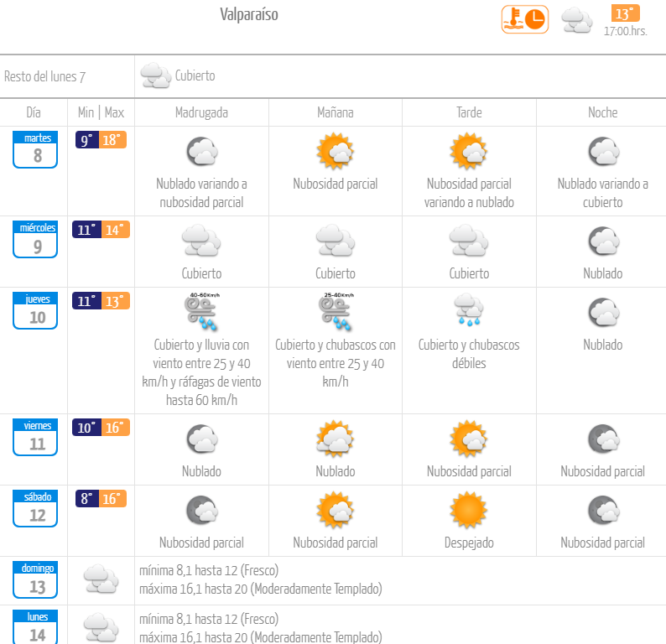This screenshot has height=644, width=666.
Task: Click 'Cubierto y lluvia con viento' description
Action: click(202, 372)
